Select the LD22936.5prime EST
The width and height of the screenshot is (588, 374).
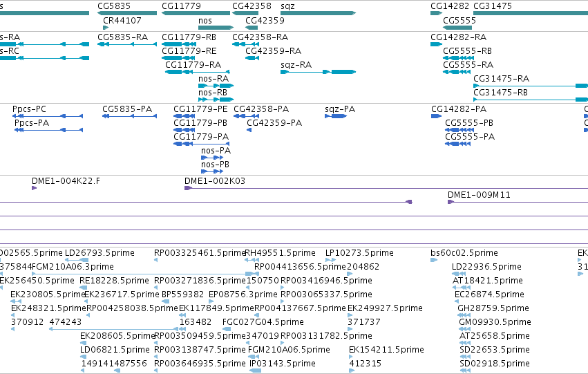click(x=459, y=274)
